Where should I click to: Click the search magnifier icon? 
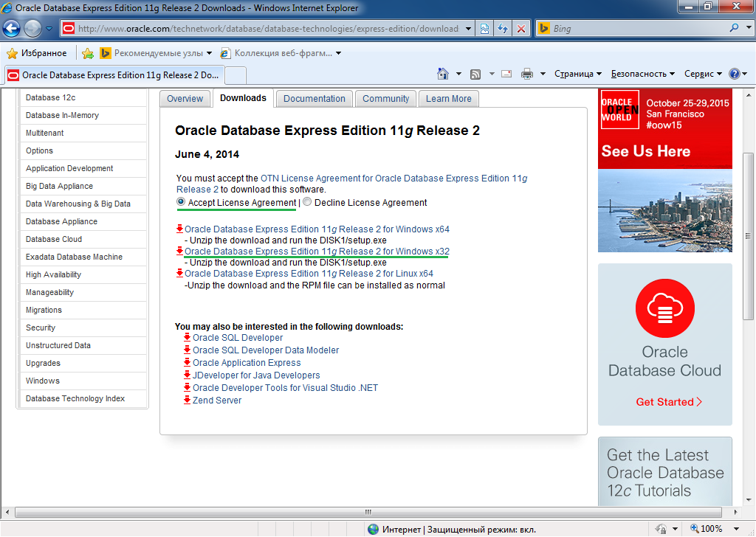[734, 28]
